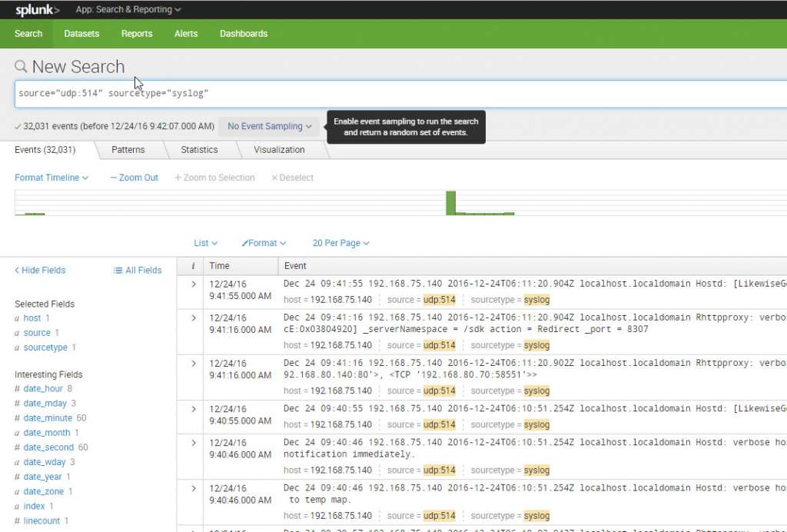Open the Dashboards menu in the navigation bar
Viewport: 787px width, 532px height.
tap(243, 33)
